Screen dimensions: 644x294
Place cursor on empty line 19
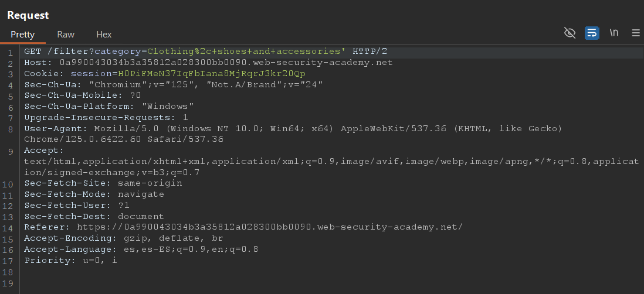tap(328, 283)
